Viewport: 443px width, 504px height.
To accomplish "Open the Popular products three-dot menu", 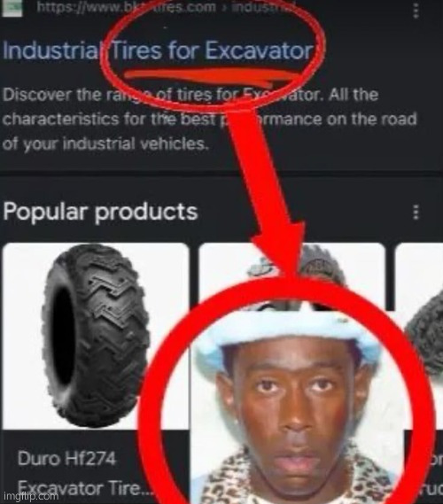I will pos(416,213).
